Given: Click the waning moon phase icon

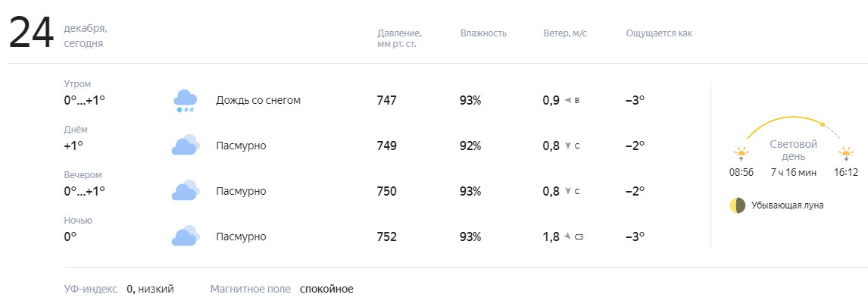Looking at the screenshot, I should (x=738, y=205).
